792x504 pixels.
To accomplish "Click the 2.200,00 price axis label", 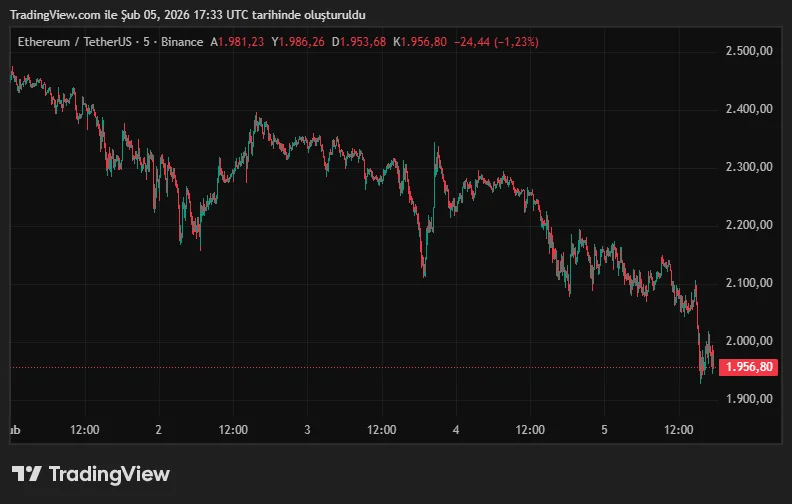I will coord(748,225).
